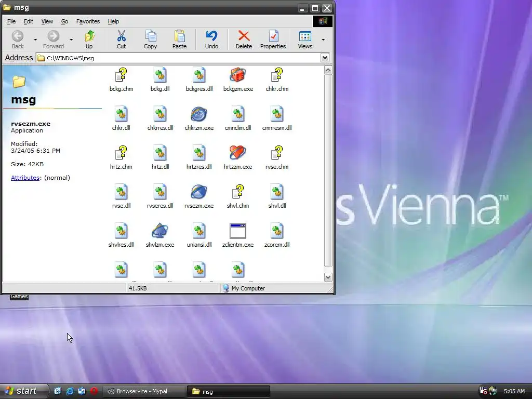Launch Internet Explorer from quick launch
The height and width of the screenshot is (399, 532).
coord(70,391)
